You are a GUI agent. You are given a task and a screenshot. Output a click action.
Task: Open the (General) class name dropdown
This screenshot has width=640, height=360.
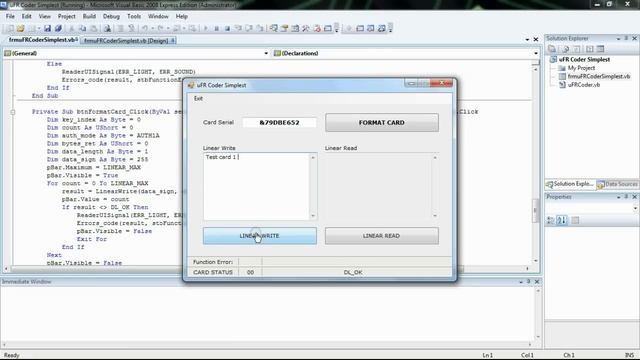coord(266,53)
